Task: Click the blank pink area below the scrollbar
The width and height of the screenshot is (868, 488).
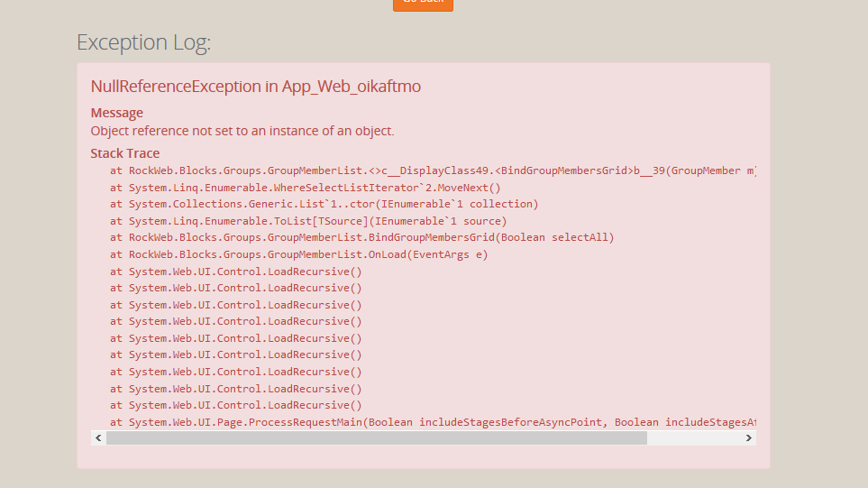Action: pyautogui.click(x=423, y=457)
